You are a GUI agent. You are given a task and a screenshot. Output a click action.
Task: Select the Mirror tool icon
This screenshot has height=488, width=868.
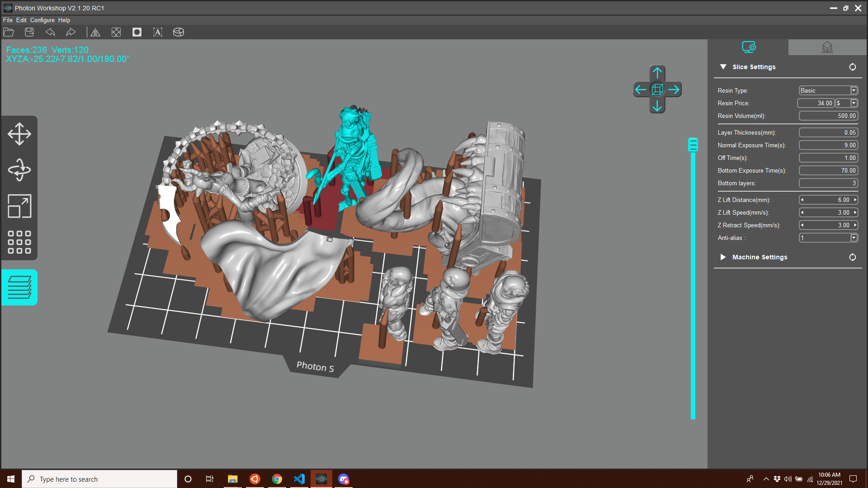coord(95,32)
